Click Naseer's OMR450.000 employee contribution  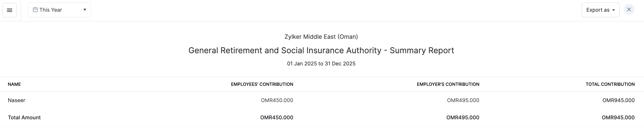[x=277, y=100]
